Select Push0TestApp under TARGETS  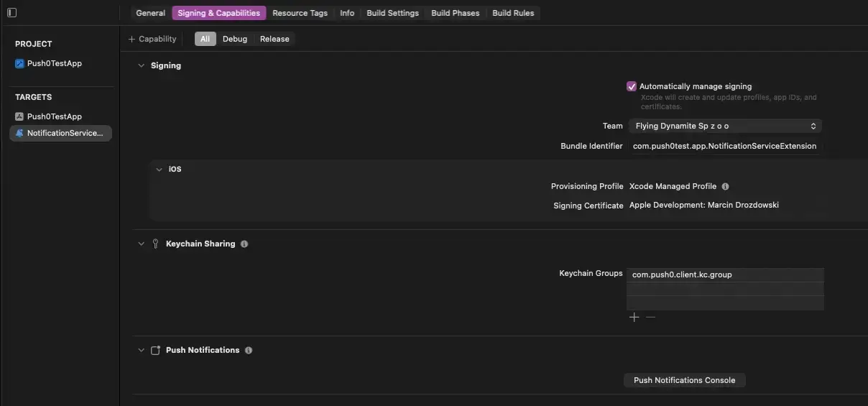[55, 116]
